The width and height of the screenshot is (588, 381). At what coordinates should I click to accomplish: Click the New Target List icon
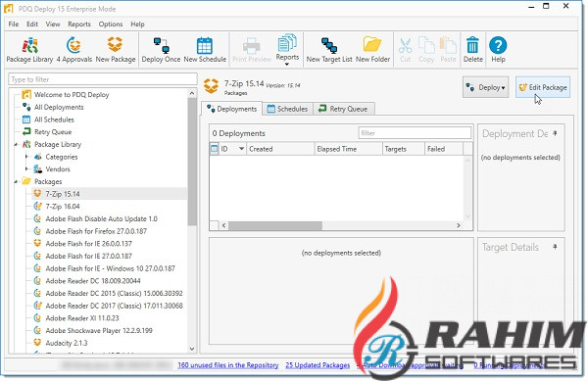tap(329, 50)
